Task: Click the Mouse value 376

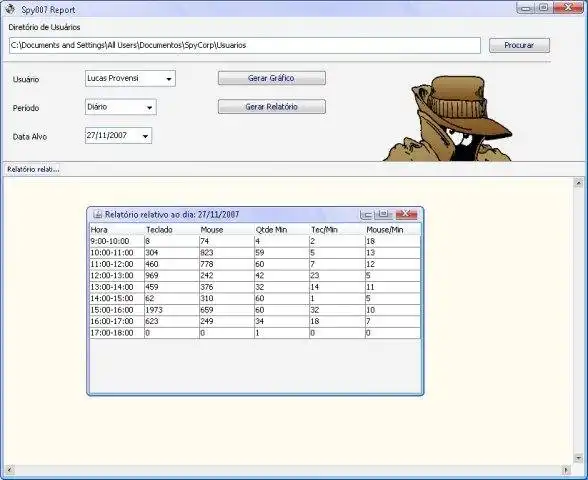Action: [x=227, y=287]
